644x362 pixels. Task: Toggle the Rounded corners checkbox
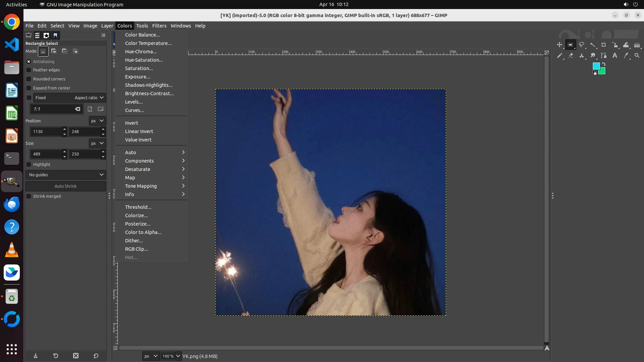point(29,79)
